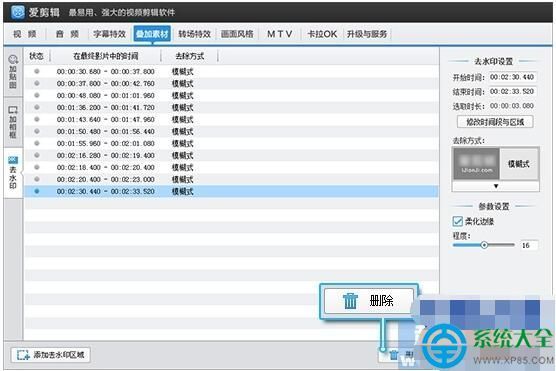Click the 修改时间段与区域 button

[x=495, y=122]
